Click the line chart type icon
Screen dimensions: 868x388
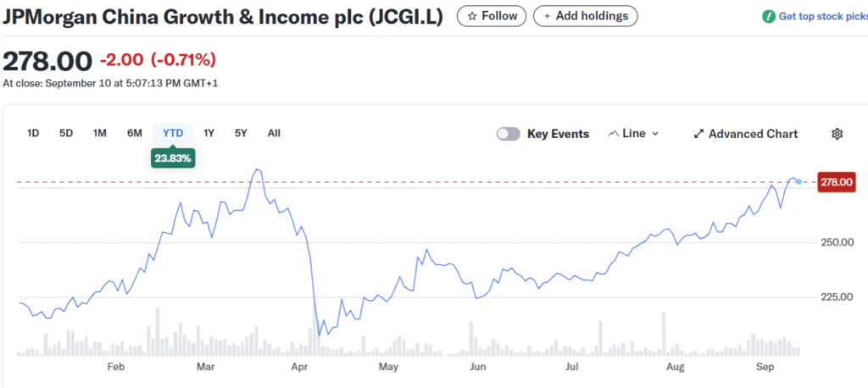[614, 134]
